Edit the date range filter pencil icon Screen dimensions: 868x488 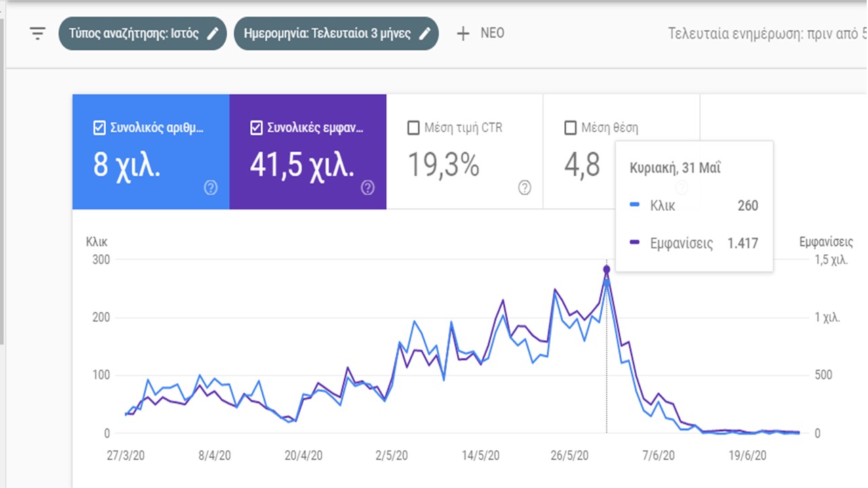click(x=425, y=33)
